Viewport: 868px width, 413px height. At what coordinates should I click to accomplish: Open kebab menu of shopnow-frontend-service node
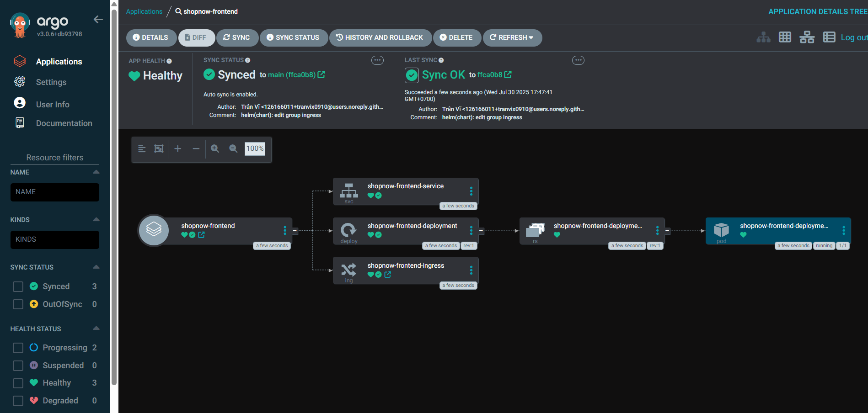pos(471,191)
